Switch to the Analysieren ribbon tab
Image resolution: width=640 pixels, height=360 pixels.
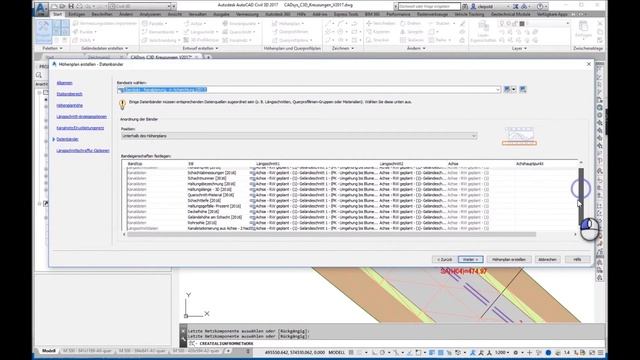(x=150, y=14)
